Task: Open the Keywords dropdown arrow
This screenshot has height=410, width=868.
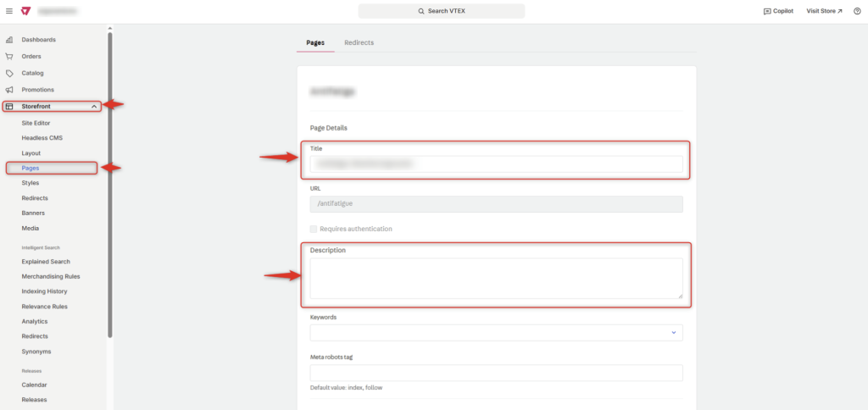Action: tap(674, 333)
